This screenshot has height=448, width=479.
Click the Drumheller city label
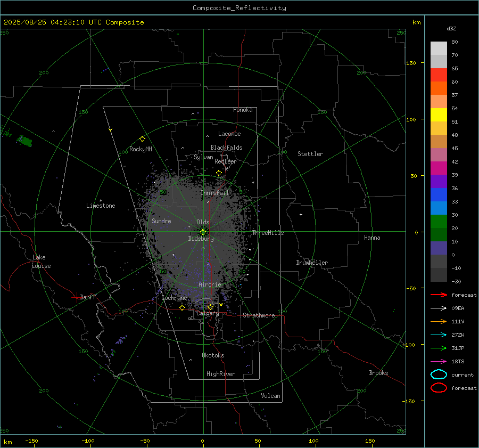coord(312,263)
